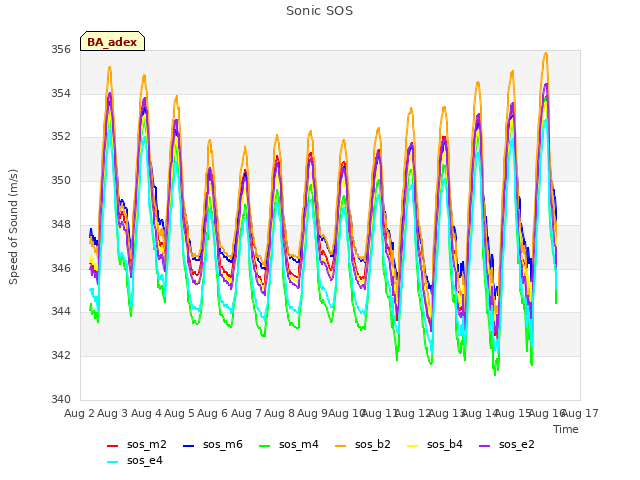
Task: Click the 354 y-axis tick label
Action: pyautogui.click(x=61, y=93)
